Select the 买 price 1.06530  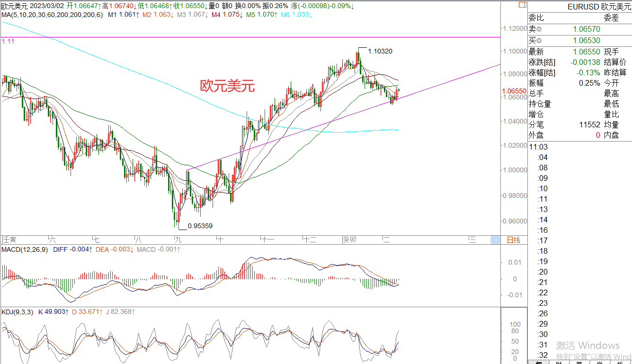tap(586, 41)
